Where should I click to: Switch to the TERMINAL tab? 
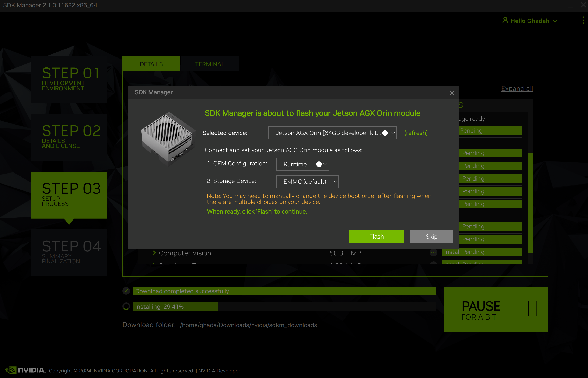coord(209,64)
